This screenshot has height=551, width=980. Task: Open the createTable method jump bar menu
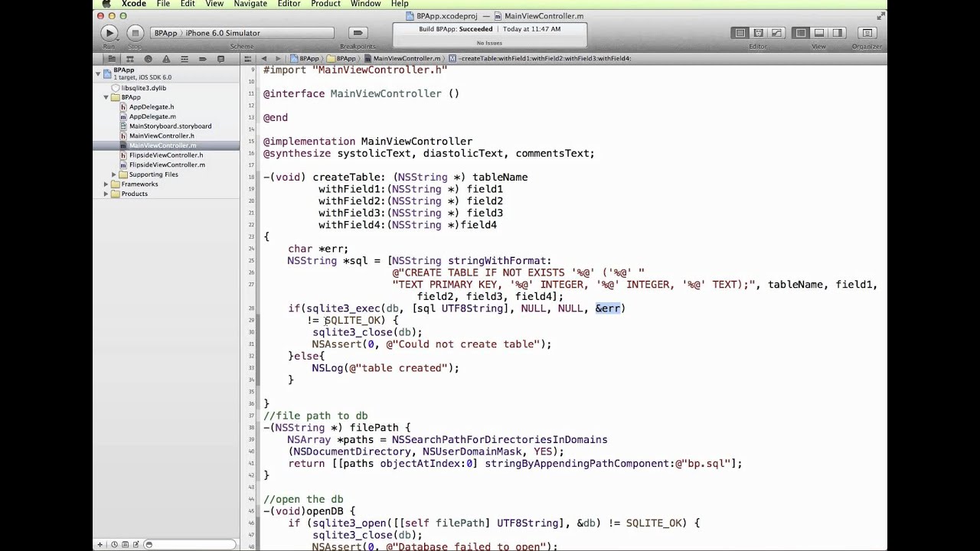pyautogui.click(x=540, y=59)
